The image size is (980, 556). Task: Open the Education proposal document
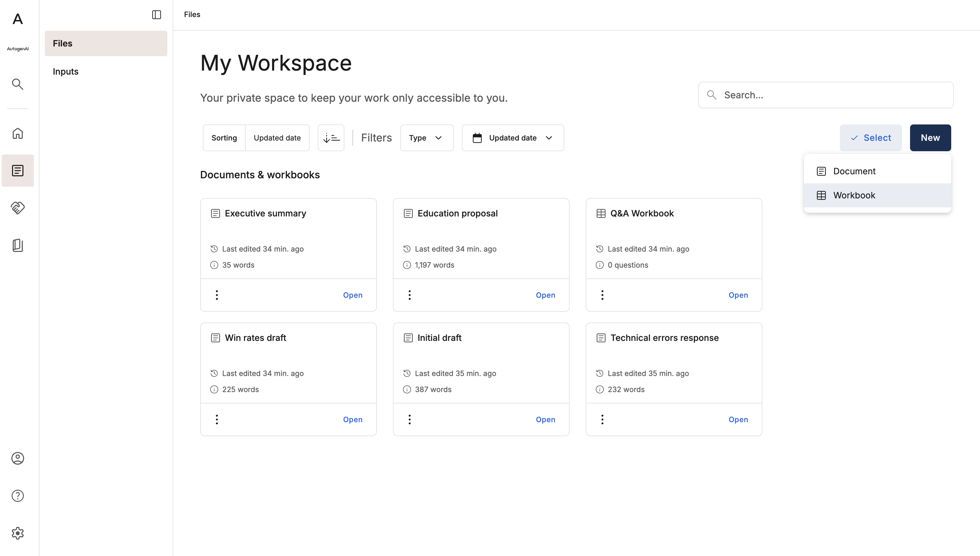coord(545,295)
